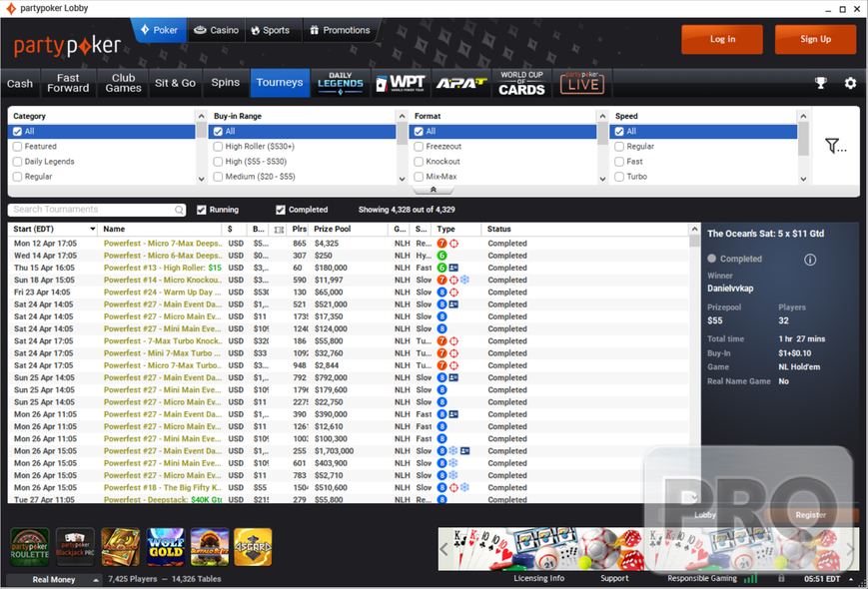Click snowflake icon on Powerfest #14 row

coord(465,280)
